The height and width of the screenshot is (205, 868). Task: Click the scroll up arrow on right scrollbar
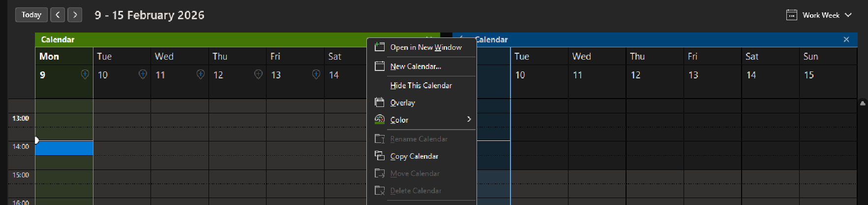pyautogui.click(x=863, y=103)
